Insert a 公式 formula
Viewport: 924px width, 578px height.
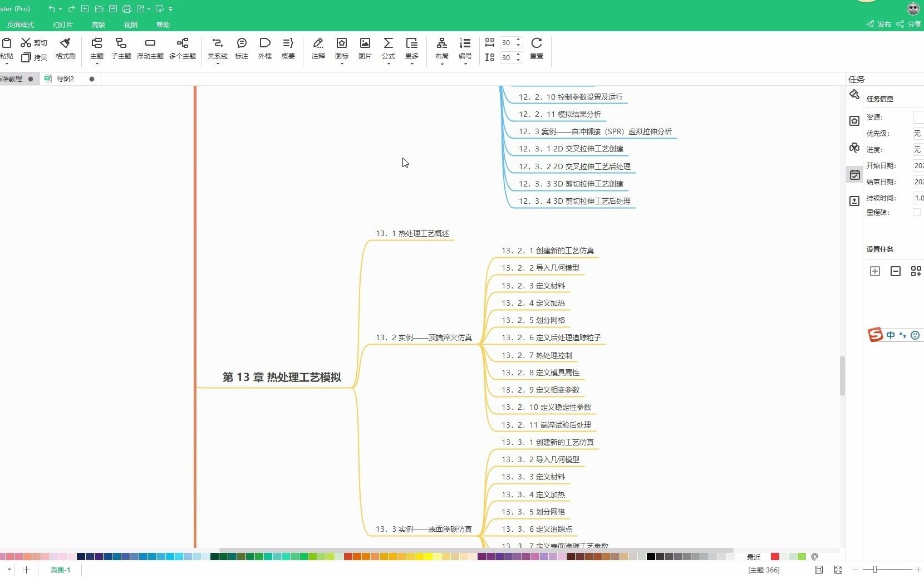click(x=388, y=49)
